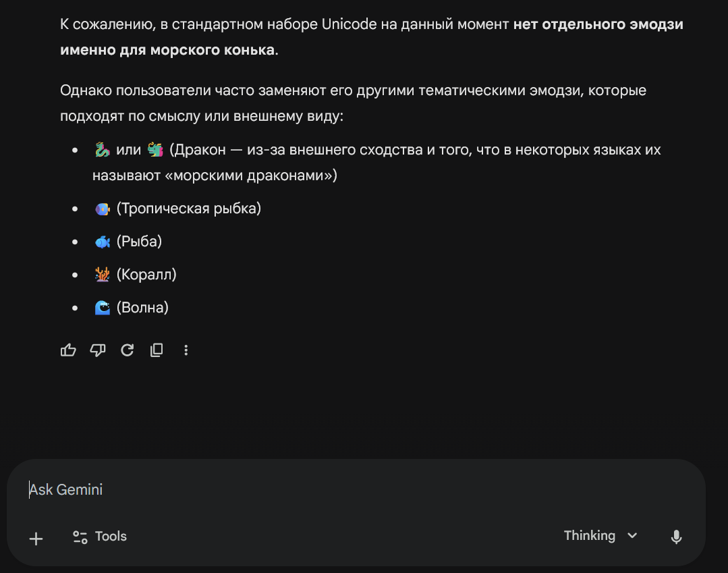Click the «(Тропическая рыбка)» label text
Viewport: 728px width, 573px height.
tap(189, 209)
